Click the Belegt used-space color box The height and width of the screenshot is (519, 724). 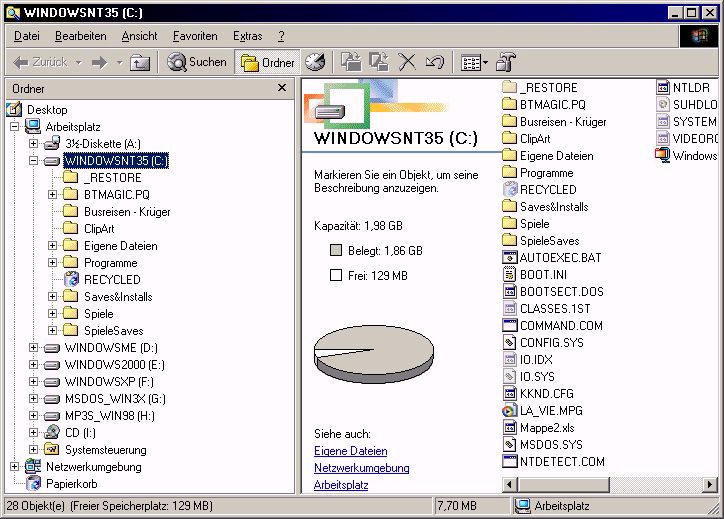[x=336, y=250]
